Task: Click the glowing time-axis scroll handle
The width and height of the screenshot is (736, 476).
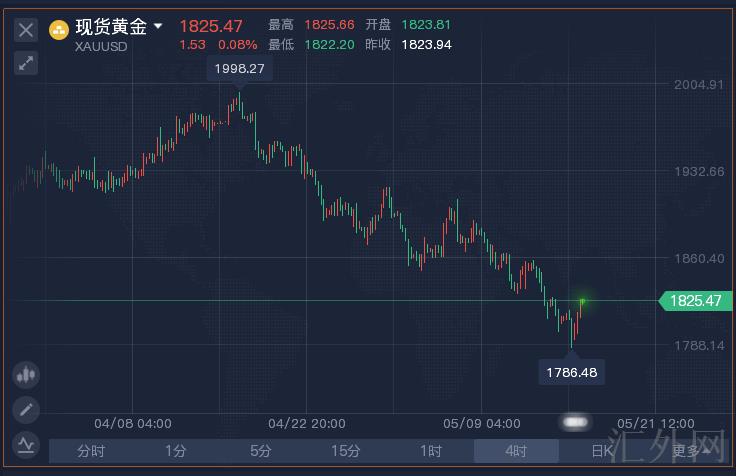Action: [575, 423]
